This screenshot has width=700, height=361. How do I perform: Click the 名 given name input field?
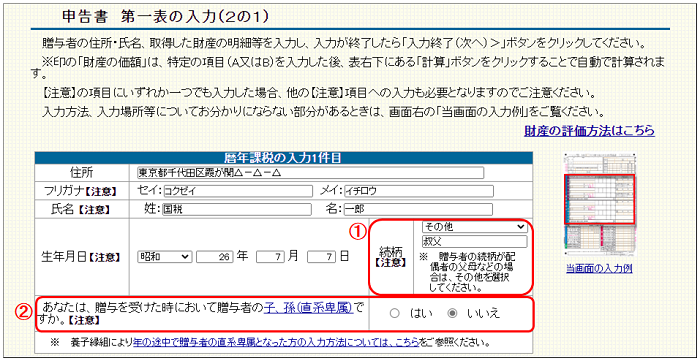[418, 209]
